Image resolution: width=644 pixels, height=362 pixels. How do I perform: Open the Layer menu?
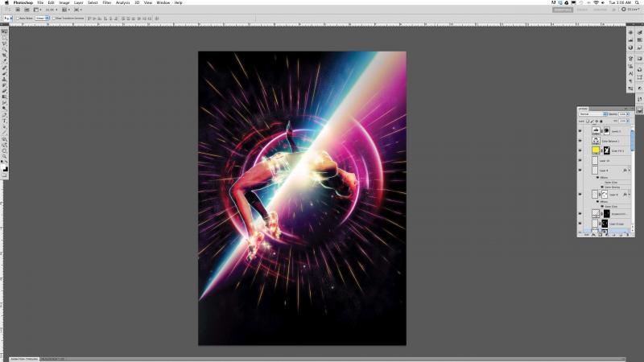pos(78,2)
